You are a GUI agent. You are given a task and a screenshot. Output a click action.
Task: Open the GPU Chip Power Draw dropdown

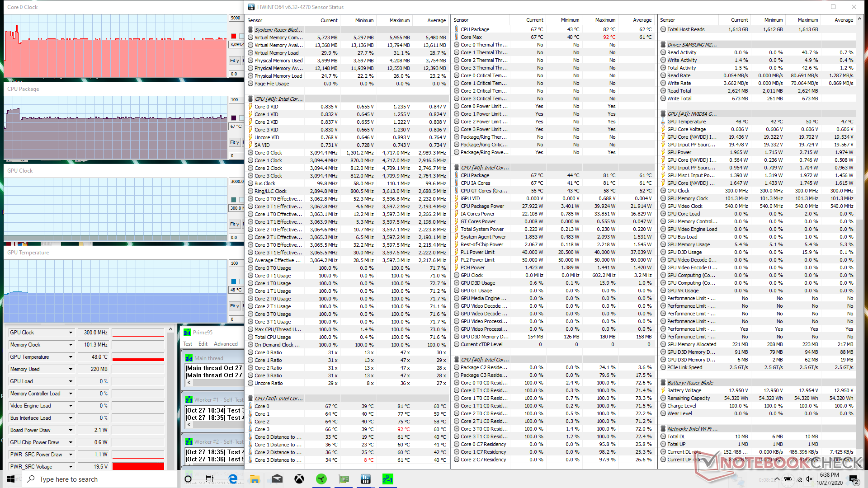point(71,442)
